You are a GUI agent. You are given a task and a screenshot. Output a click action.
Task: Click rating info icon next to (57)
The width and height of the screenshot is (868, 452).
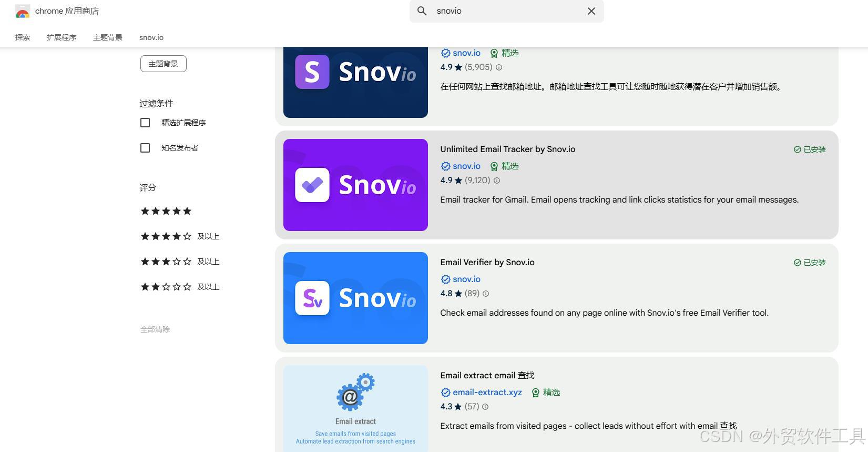pyautogui.click(x=485, y=407)
